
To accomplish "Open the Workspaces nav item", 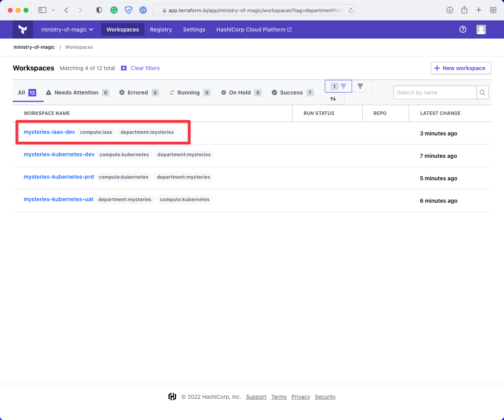I will click(123, 30).
